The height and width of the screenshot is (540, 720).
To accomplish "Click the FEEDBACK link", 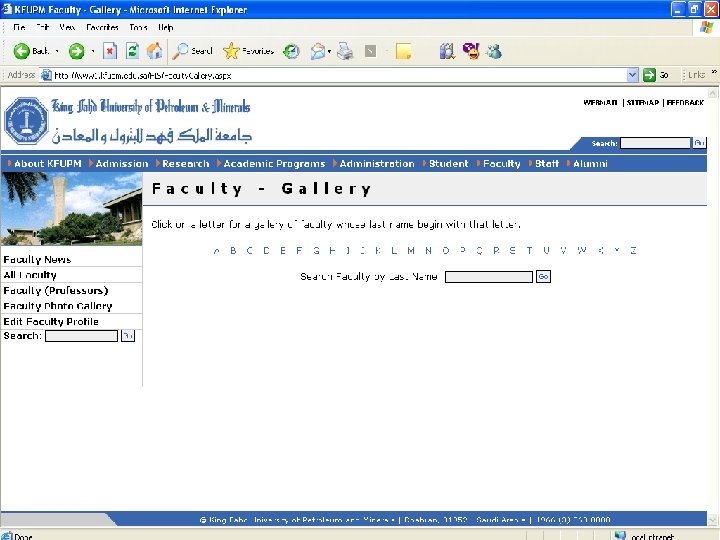I will (685, 102).
